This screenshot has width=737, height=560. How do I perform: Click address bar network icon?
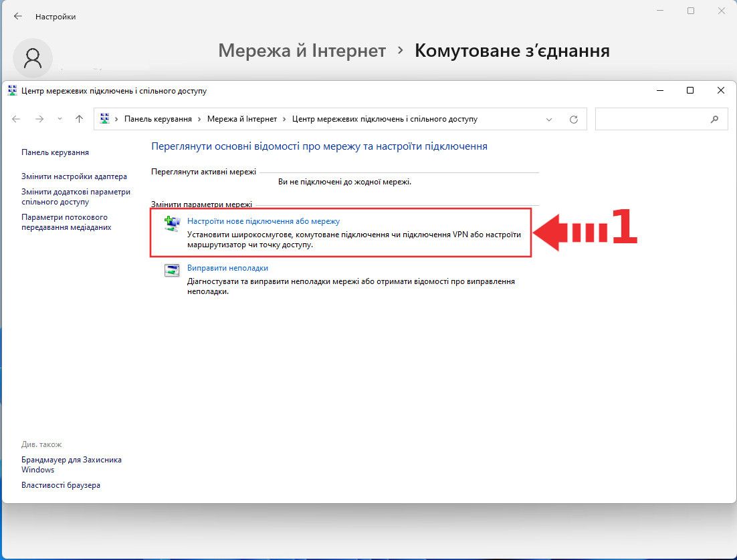click(105, 119)
